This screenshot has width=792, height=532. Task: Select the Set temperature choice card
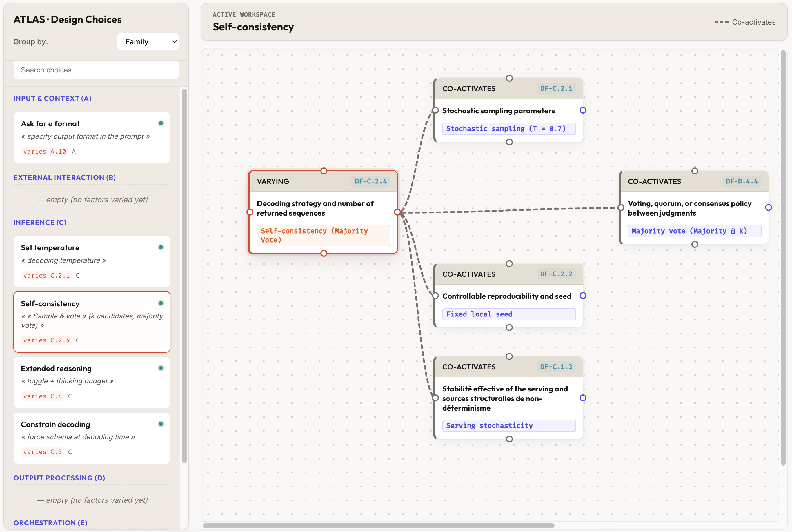tap(92, 261)
